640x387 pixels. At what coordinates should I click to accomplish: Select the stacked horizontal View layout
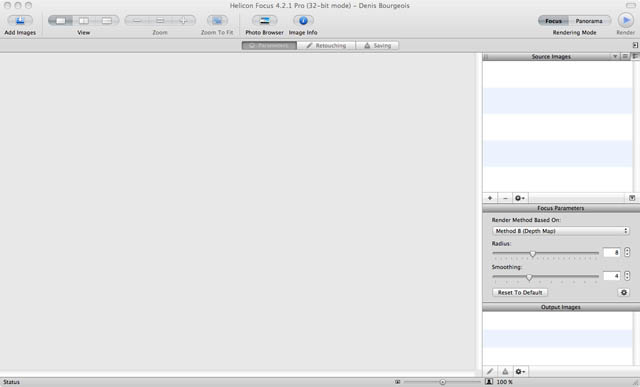pos(107,20)
